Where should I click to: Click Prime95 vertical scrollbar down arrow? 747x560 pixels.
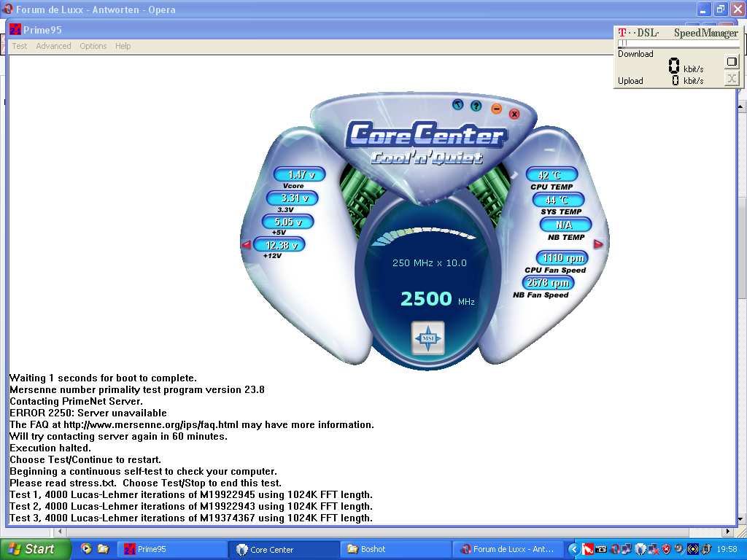click(x=741, y=519)
